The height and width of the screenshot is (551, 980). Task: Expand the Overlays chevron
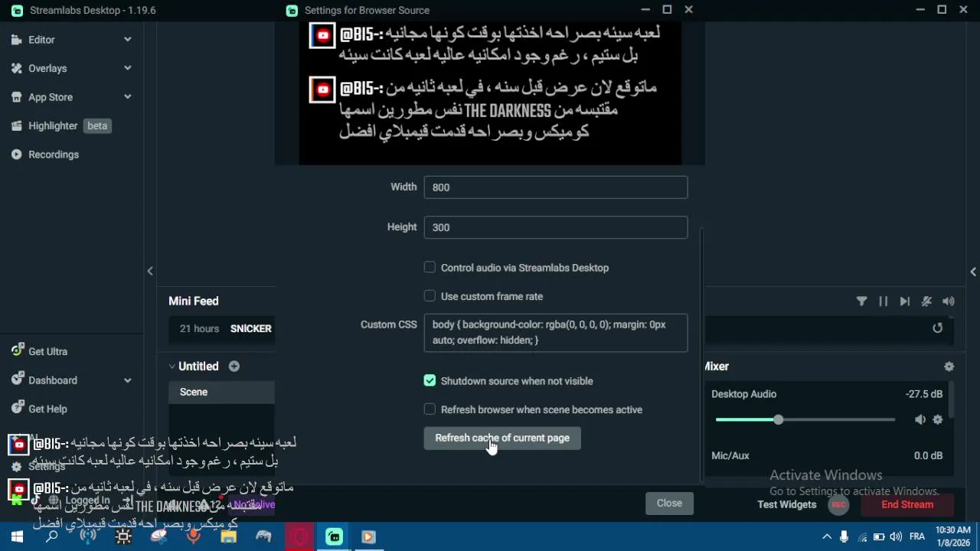[127, 68]
